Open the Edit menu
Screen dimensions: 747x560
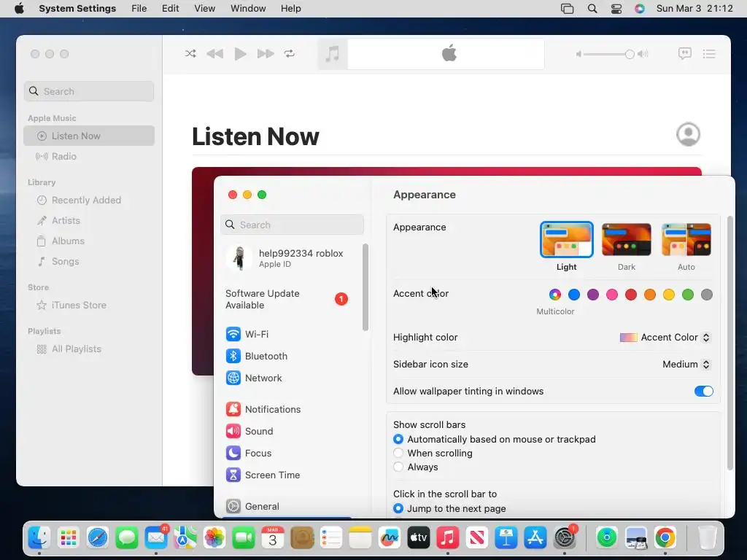point(170,9)
